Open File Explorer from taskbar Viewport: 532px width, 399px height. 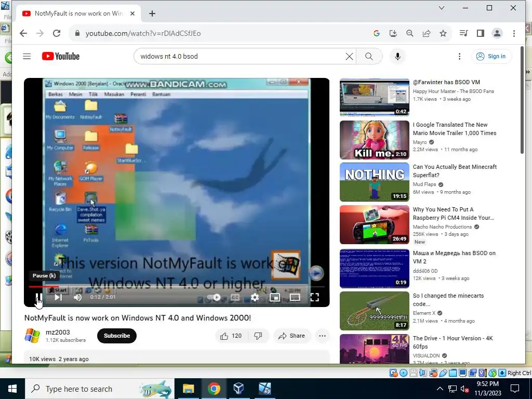tap(188, 389)
